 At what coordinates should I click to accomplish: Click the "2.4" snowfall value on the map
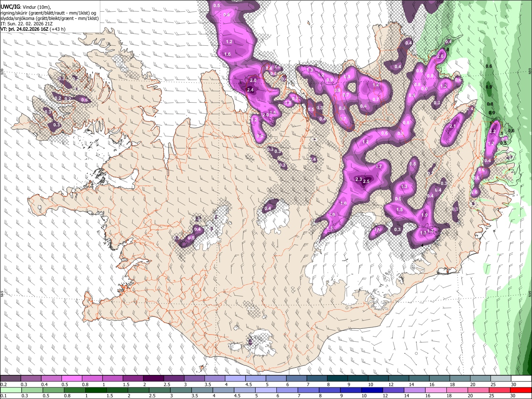(250, 90)
